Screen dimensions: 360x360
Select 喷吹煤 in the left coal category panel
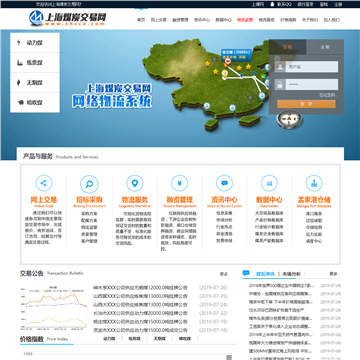(35, 102)
